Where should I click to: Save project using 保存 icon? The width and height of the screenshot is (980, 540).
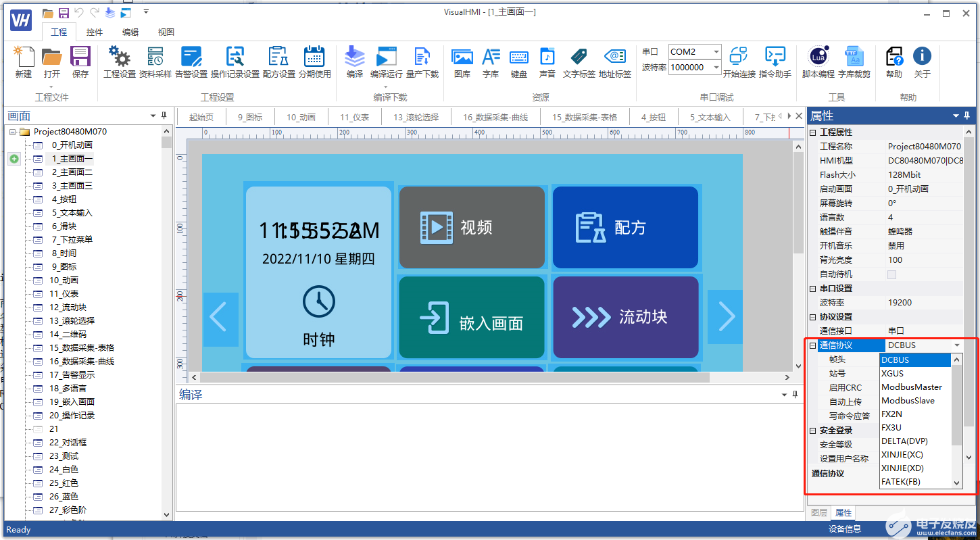(80, 62)
